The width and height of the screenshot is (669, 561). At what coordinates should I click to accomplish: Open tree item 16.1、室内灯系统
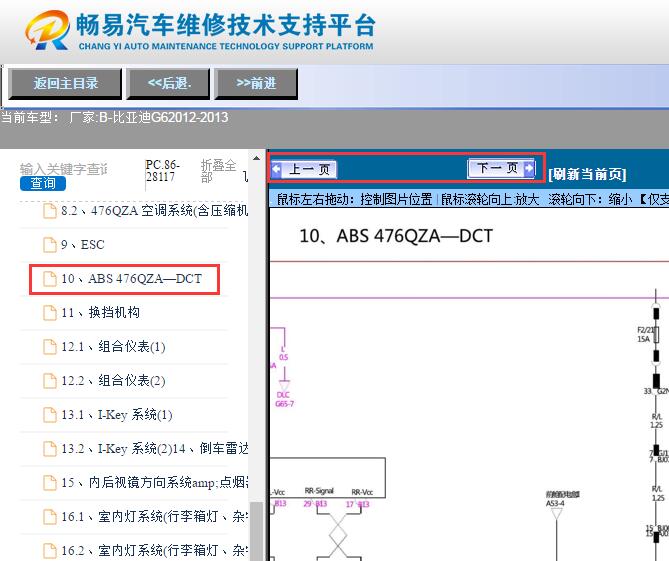click(x=154, y=517)
